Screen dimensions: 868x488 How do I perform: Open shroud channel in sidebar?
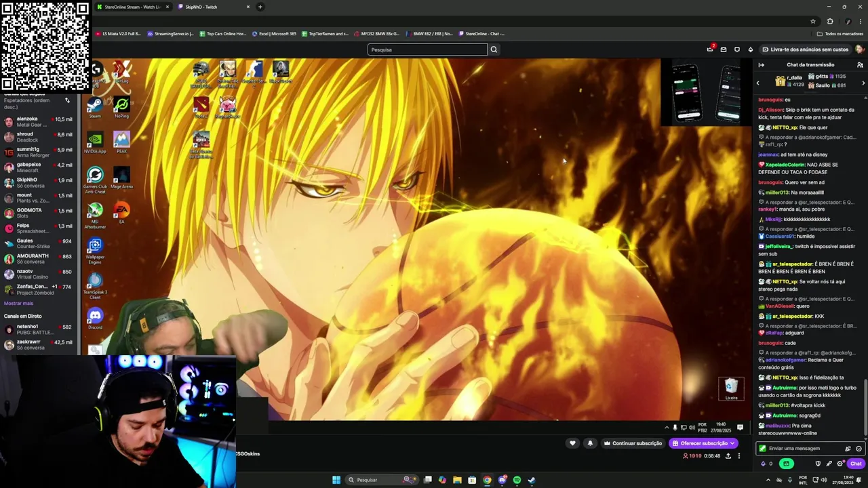(x=40, y=137)
